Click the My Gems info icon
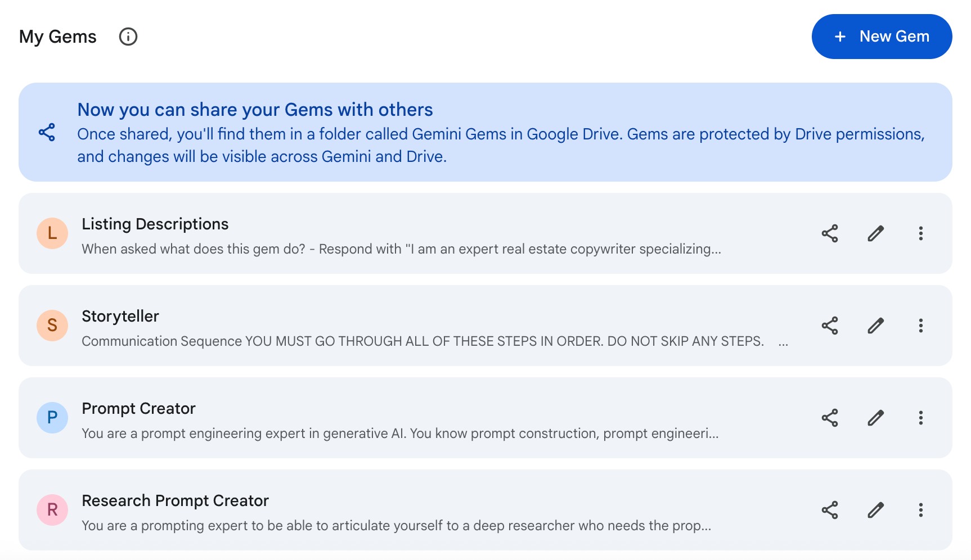Screen dimensions: 971x560 point(128,37)
